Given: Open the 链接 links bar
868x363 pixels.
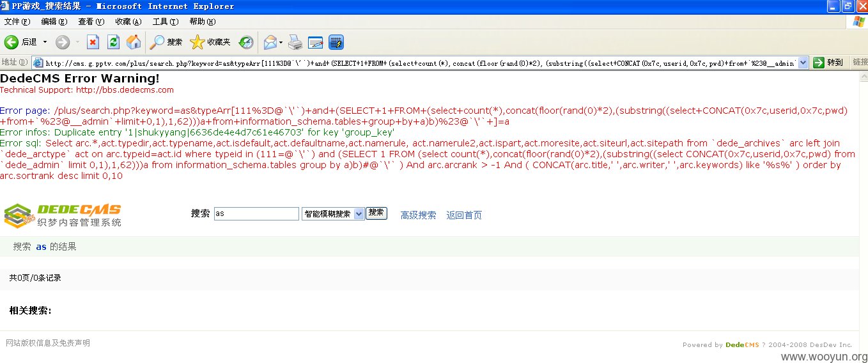Looking at the screenshot, I should click(x=860, y=62).
